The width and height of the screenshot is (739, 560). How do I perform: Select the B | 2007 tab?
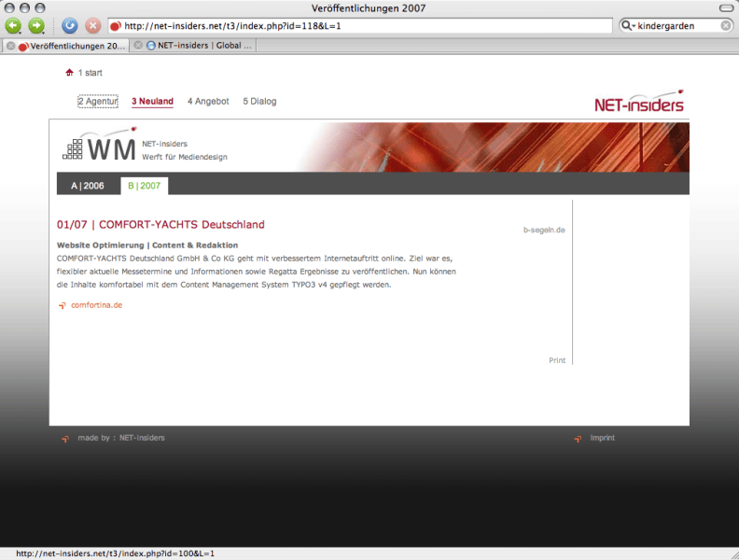[x=145, y=186]
